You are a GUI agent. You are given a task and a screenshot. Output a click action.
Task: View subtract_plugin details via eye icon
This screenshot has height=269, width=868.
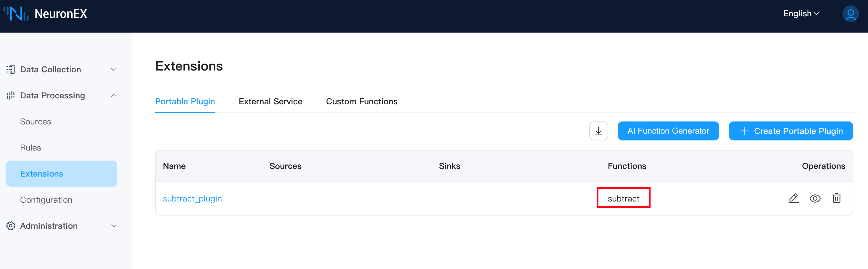(815, 198)
